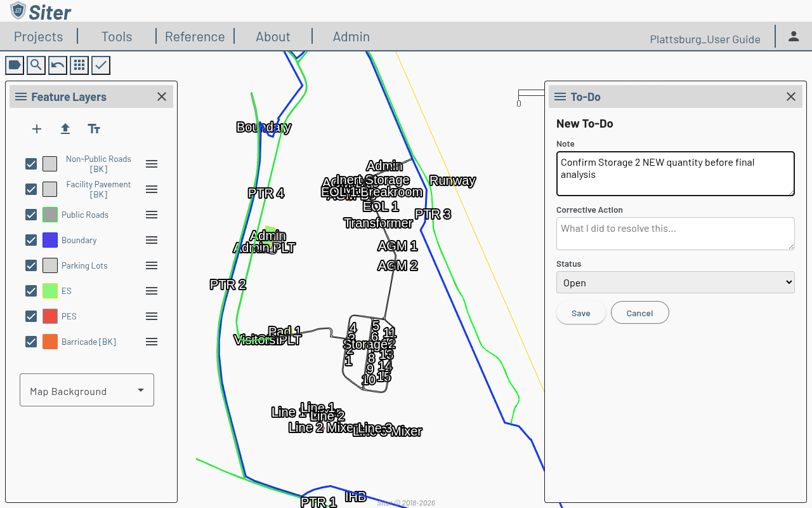
Task: Save the new to-do
Action: [x=581, y=313]
